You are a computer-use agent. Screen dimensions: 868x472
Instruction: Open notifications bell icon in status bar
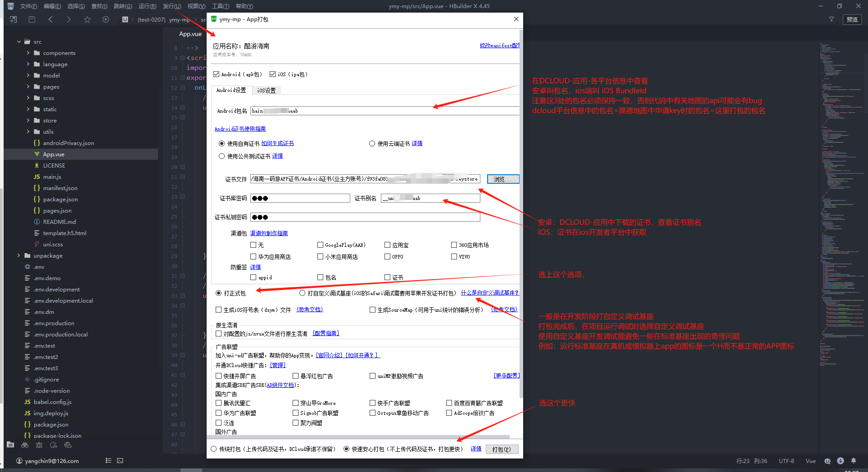click(854, 461)
